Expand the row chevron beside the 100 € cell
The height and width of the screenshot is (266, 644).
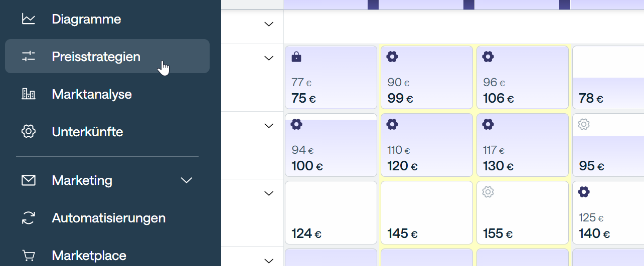tap(269, 126)
